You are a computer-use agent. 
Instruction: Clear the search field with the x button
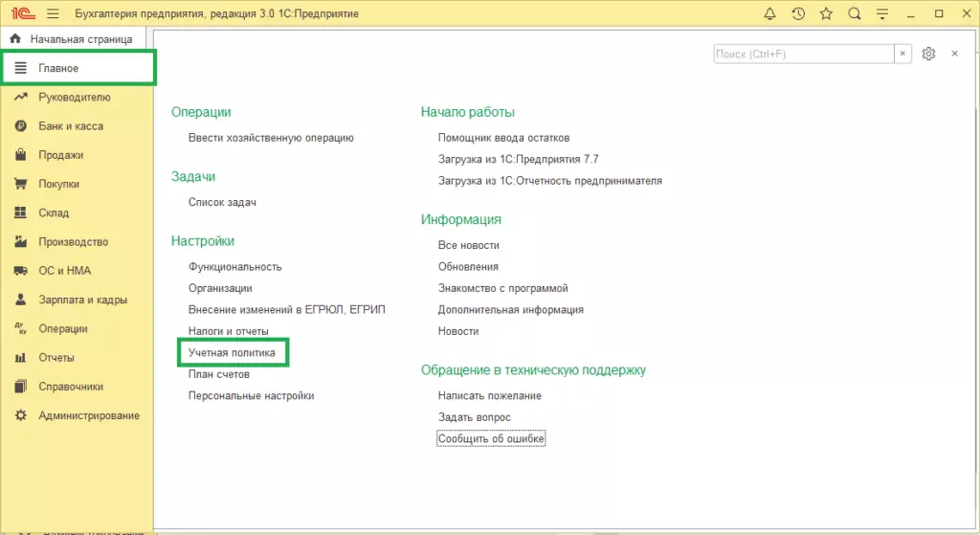[902, 54]
